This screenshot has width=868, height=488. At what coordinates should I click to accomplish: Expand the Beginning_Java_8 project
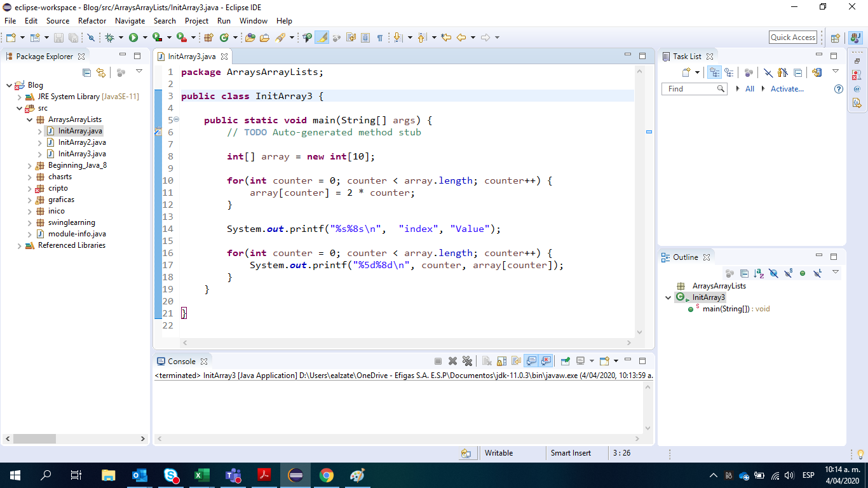tap(28, 165)
